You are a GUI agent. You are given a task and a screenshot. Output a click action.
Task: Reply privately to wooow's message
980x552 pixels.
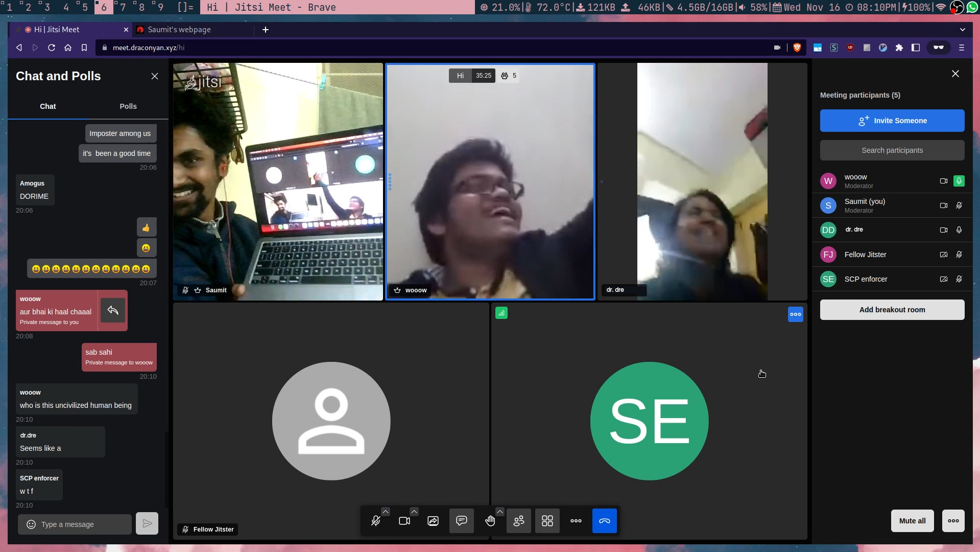point(113,310)
